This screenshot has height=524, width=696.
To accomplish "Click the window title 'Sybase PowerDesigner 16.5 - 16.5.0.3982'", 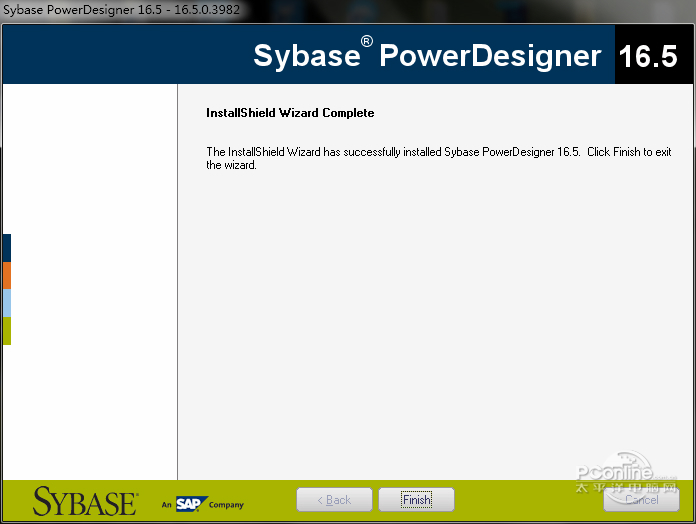I will click(x=121, y=10).
